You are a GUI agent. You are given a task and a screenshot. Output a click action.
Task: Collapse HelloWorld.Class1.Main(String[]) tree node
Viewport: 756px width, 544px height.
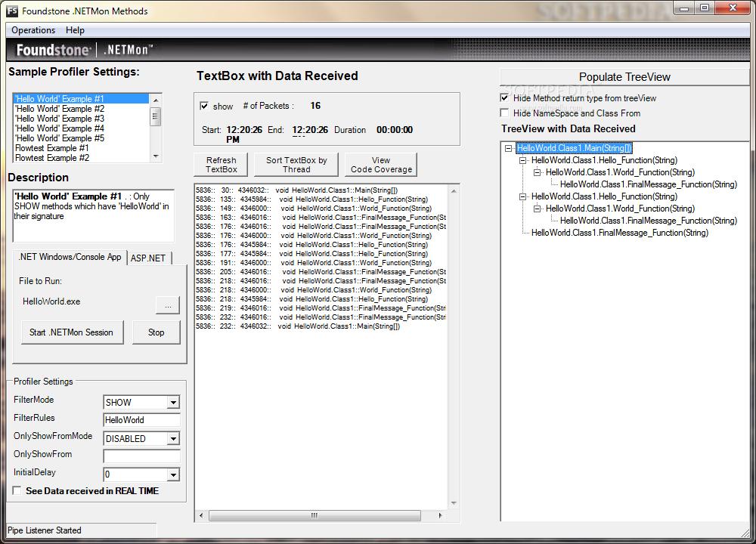(508, 148)
